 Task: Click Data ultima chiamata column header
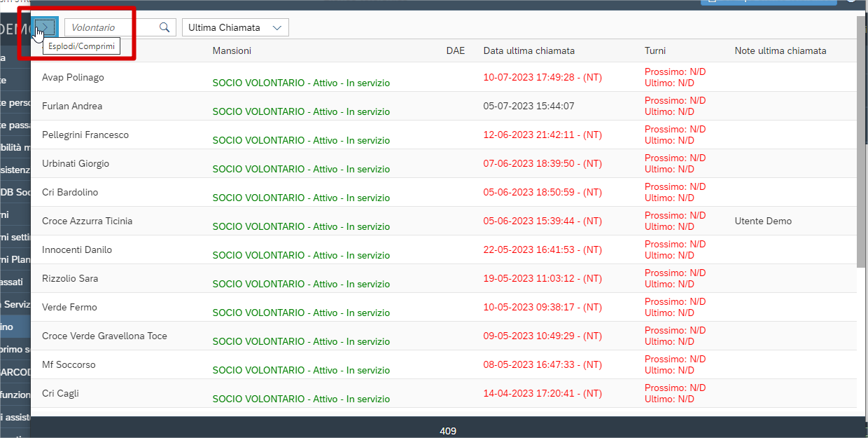[x=529, y=50]
